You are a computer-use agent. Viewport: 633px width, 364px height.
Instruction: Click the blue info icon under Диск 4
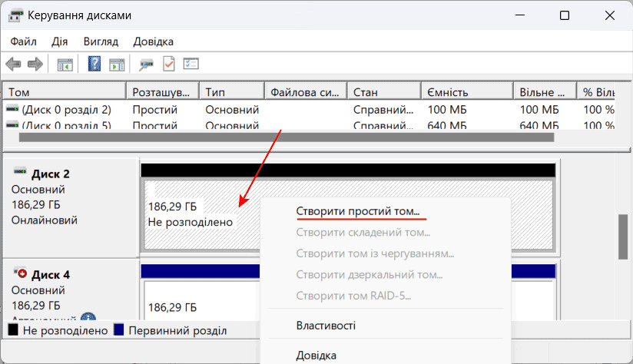pos(88,319)
